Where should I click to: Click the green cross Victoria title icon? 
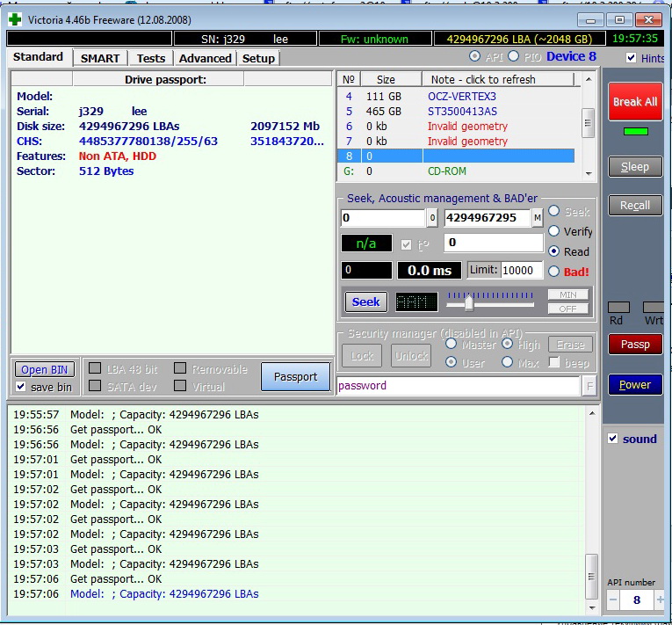click(x=16, y=19)
